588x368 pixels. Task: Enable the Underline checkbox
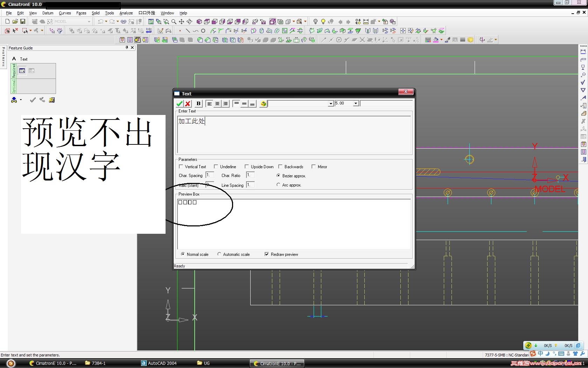(x=216, y=166)
